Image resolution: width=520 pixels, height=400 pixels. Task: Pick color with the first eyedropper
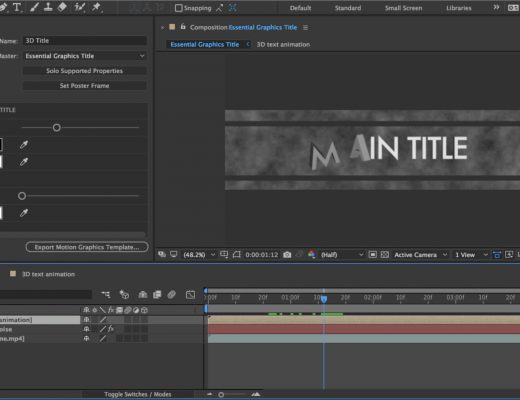24,145
